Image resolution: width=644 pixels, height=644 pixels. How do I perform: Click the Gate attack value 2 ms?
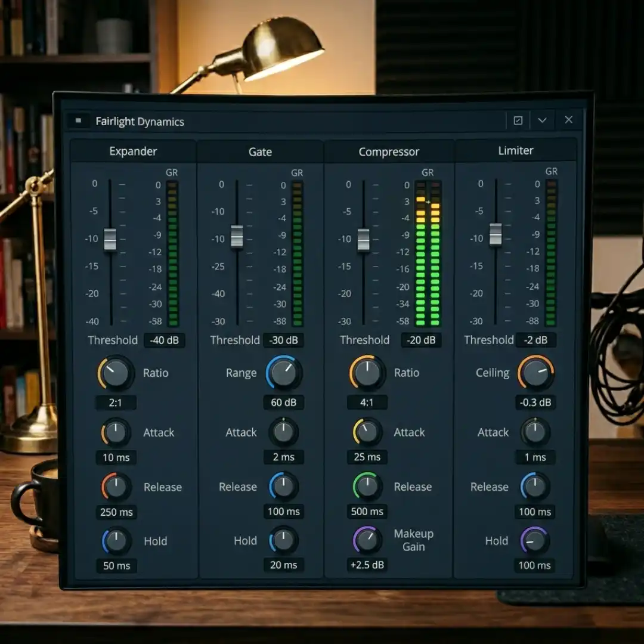pos(284,457)
